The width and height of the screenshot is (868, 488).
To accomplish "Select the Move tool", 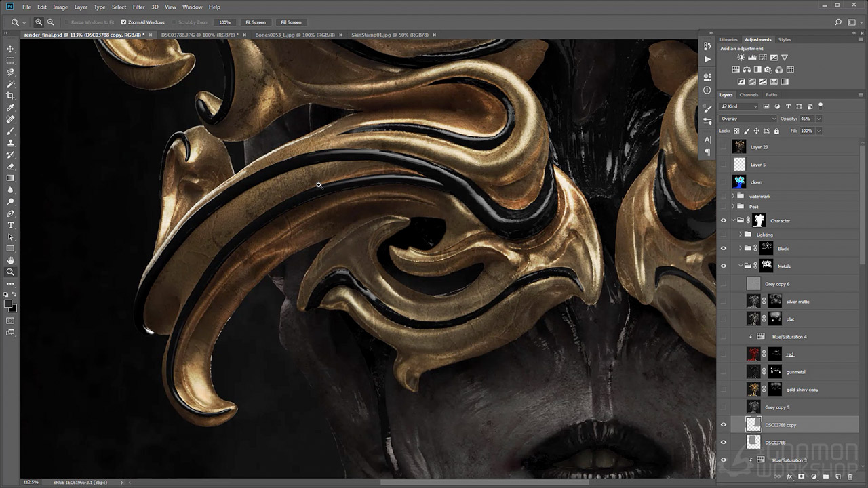I will (x=10, y=49).
